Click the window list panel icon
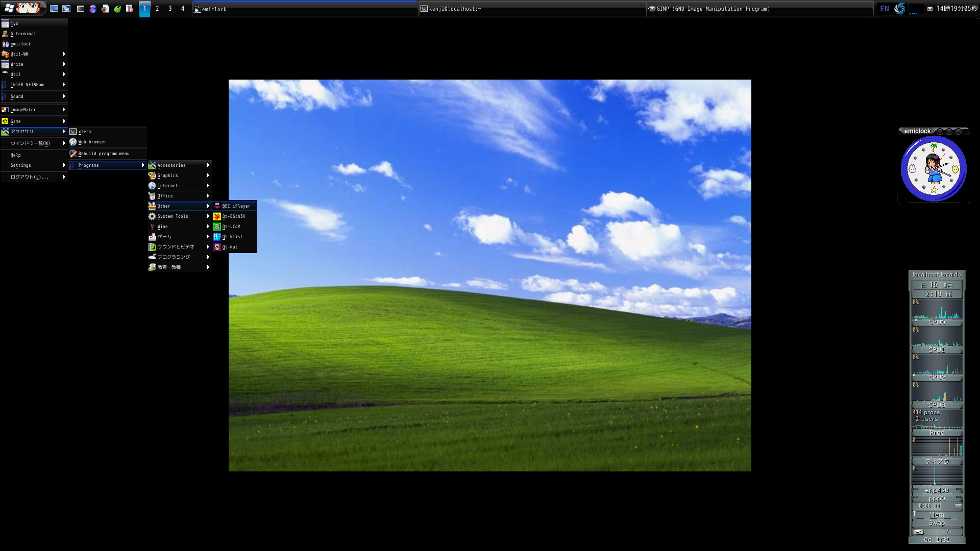The image size is (980, 551). click(66, 9)
